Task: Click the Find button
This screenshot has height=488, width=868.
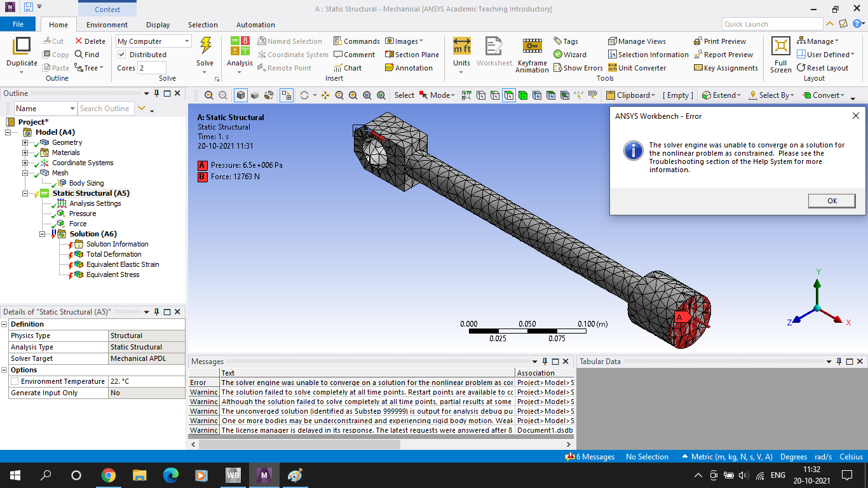Action: [x=87, y=55]
